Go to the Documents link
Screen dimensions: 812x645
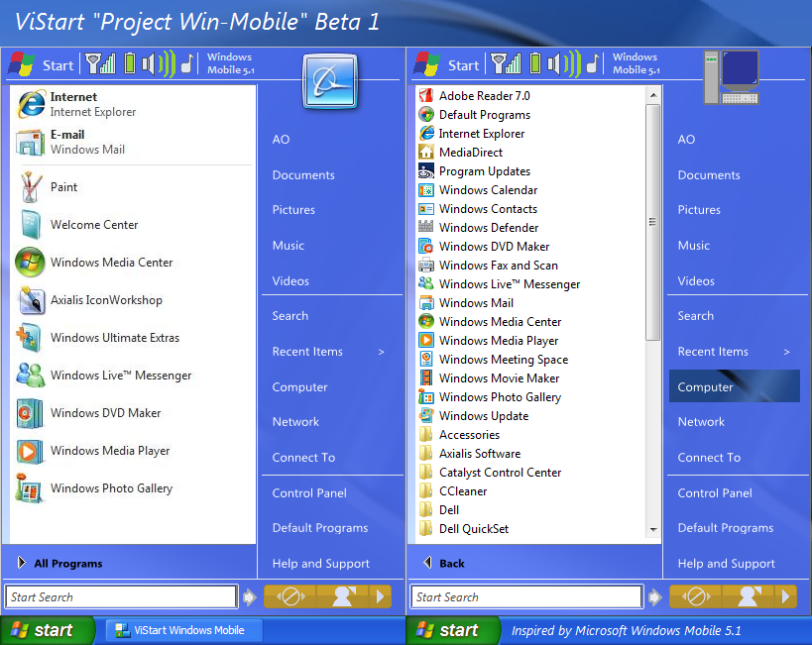point(301,174)
